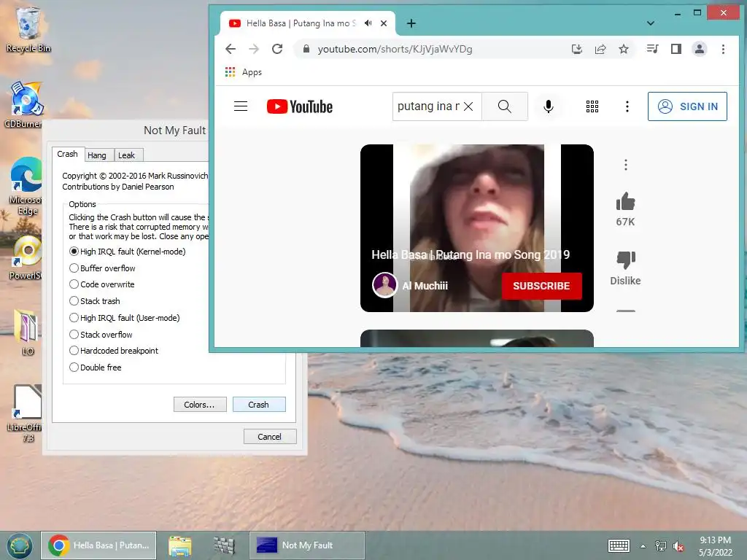747x560 pixels.
Task: Search with voice microphone button
Action: [549, 106]
